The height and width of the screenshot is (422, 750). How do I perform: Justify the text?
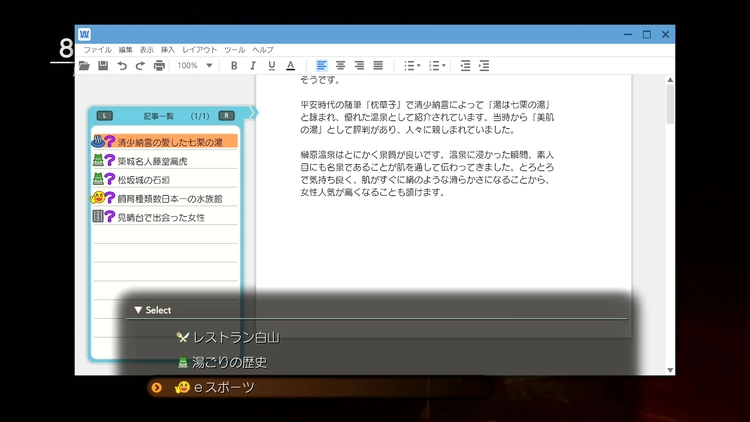point(378,66)
